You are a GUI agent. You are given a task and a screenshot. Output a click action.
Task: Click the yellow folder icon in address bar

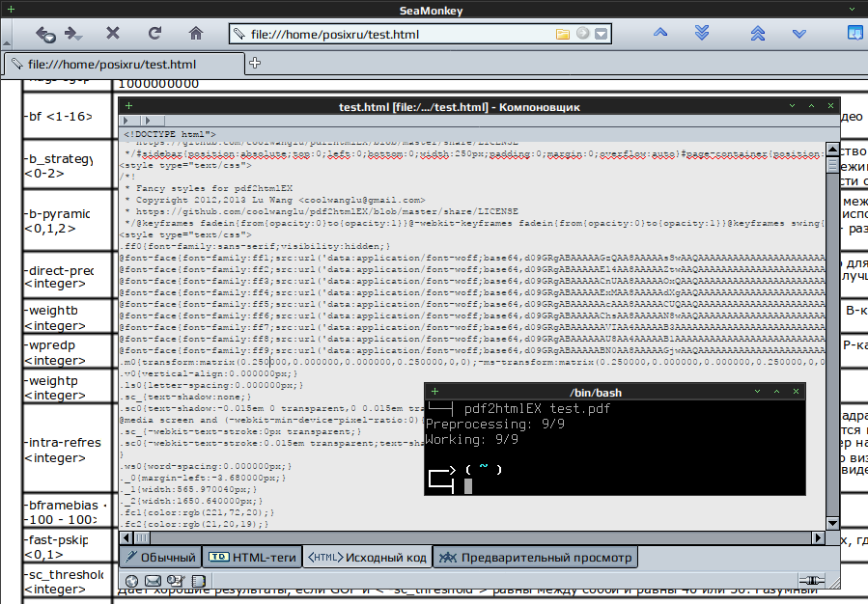(x=563, y=35)
